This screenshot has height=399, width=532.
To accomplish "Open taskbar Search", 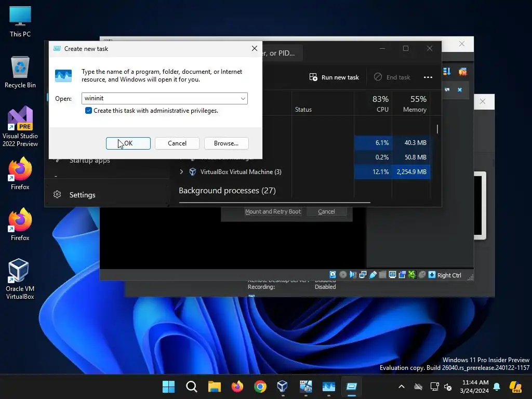I will click(x=192, y=387).
